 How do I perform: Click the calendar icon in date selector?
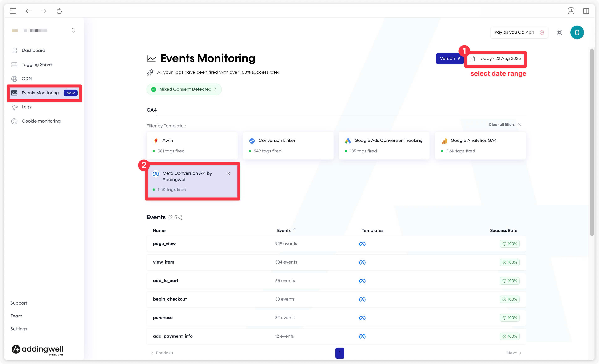pos(473,59)
